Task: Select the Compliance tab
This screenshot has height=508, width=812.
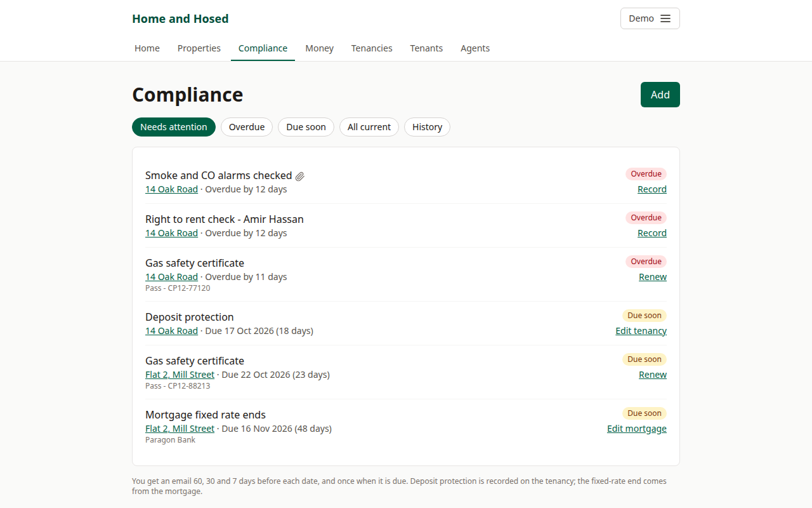Action: click(263, 48)
